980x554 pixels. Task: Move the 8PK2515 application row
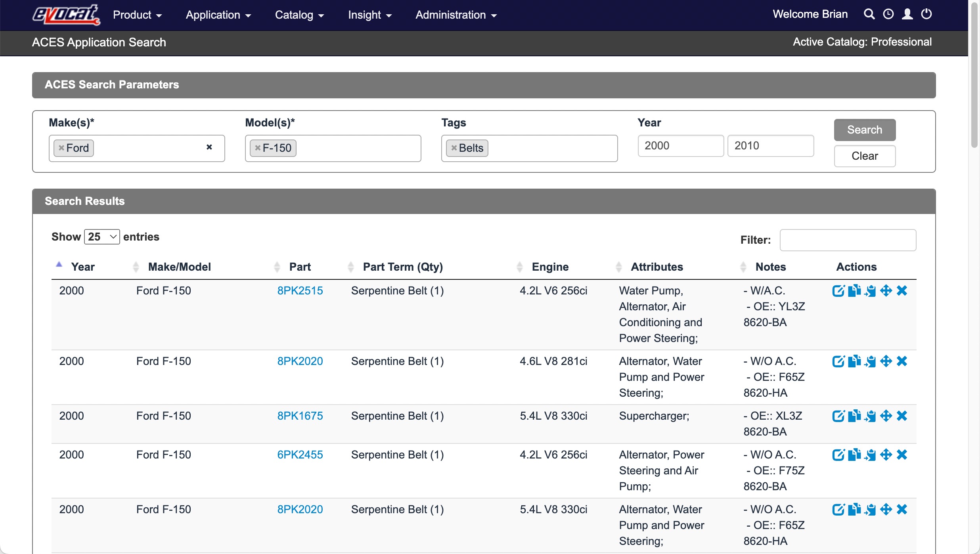tap(886, 290)
